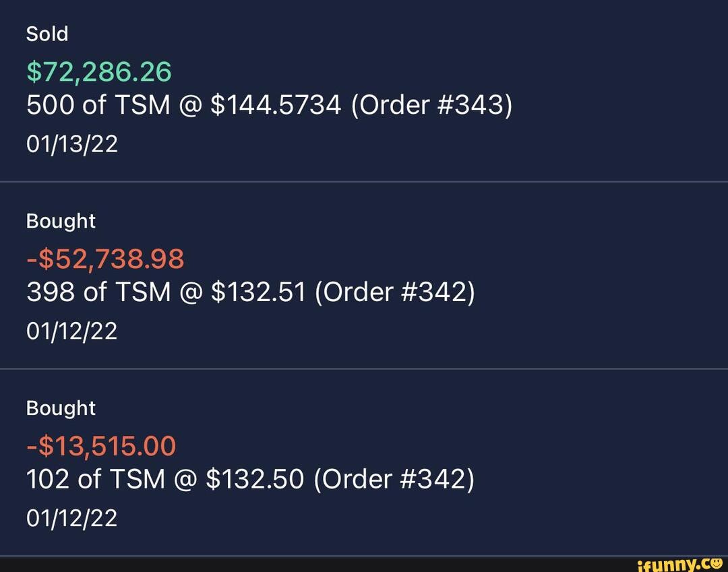Click the red -$52,738.98 amount
The image size is (728, 572).
[105, 258]
